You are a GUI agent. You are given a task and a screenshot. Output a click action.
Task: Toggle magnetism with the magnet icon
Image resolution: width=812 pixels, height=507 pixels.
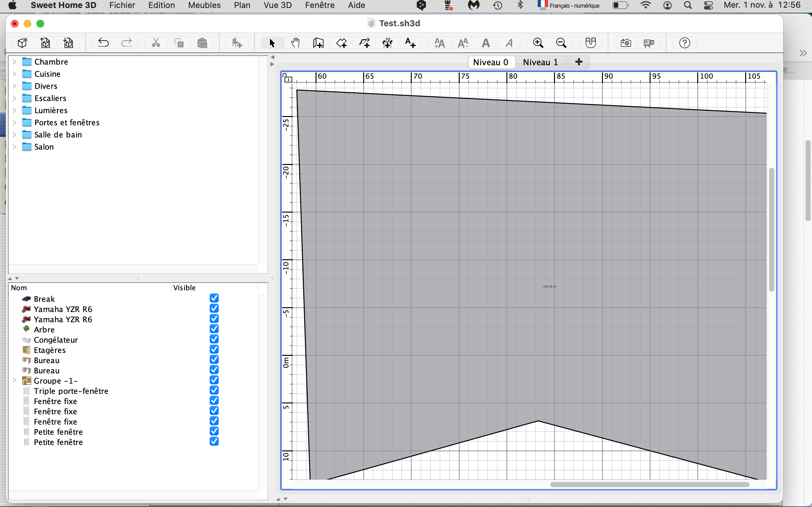(x=590, y=43)
